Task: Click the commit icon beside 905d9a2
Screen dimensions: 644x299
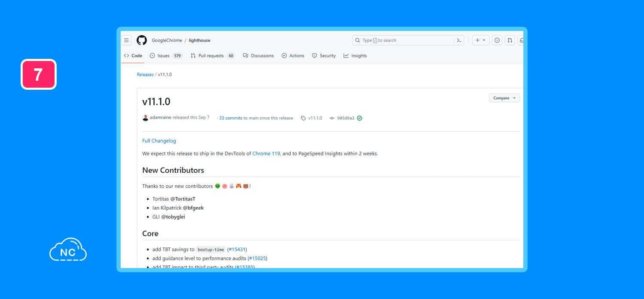Action: point(332,118)
